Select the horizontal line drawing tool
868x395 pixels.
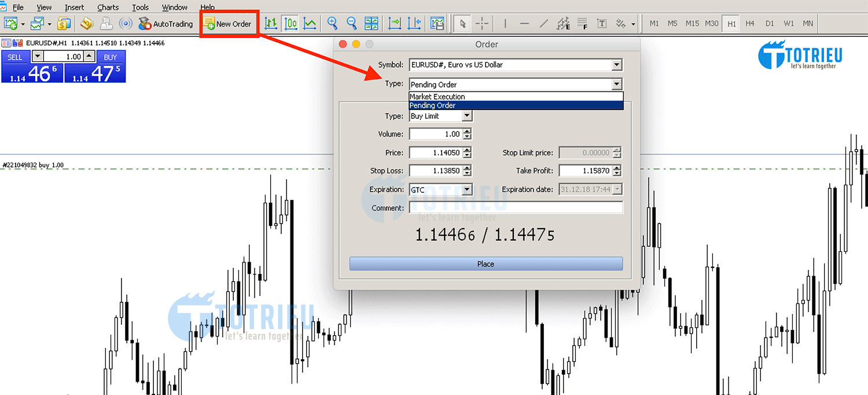tap(524, 23)
